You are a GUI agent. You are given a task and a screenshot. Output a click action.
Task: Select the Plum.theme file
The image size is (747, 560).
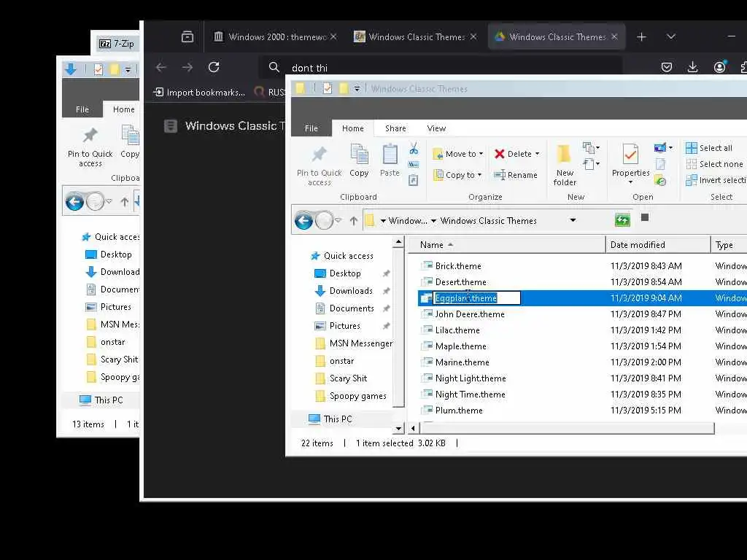click(459, 410)
